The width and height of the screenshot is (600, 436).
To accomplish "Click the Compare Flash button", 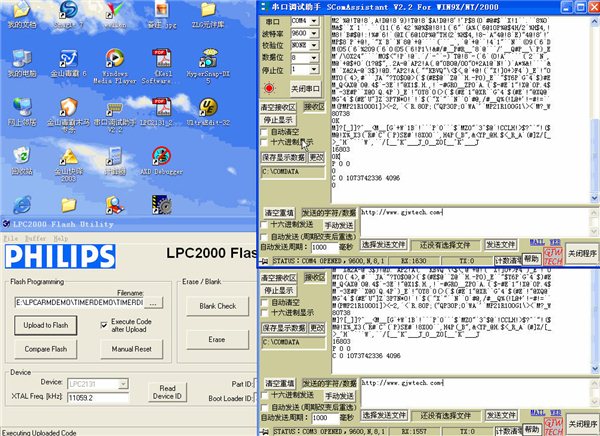I will pyautogui.click(x=46, y=349).
